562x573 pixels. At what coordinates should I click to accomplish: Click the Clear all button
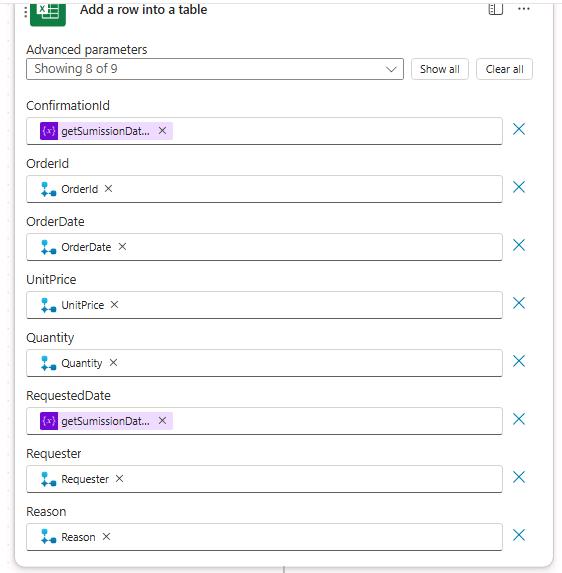(x=504, y=69)
